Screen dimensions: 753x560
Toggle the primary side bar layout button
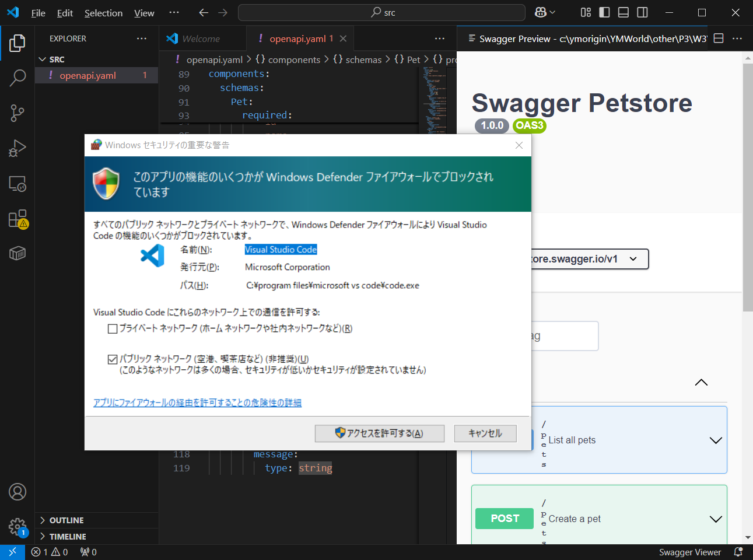pos(605,12)
